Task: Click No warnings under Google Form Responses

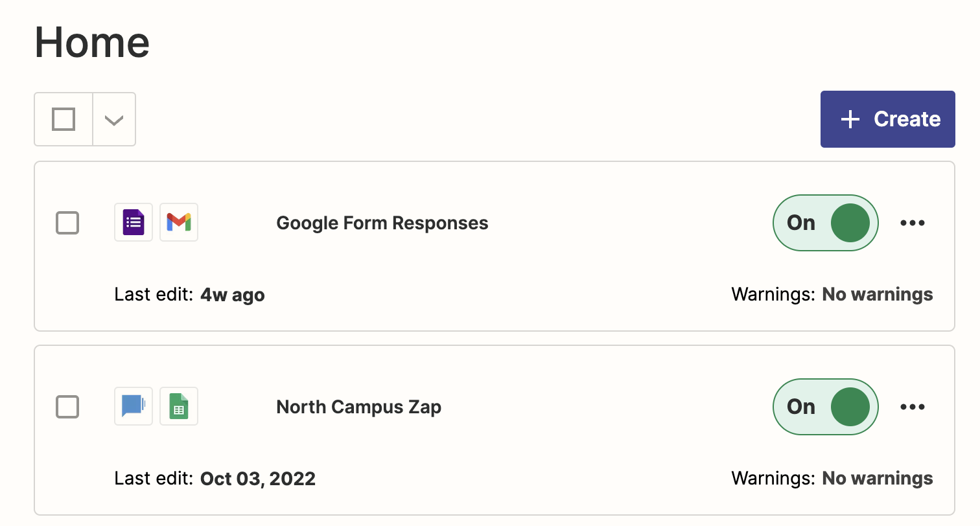Action: tap(878, 294)
